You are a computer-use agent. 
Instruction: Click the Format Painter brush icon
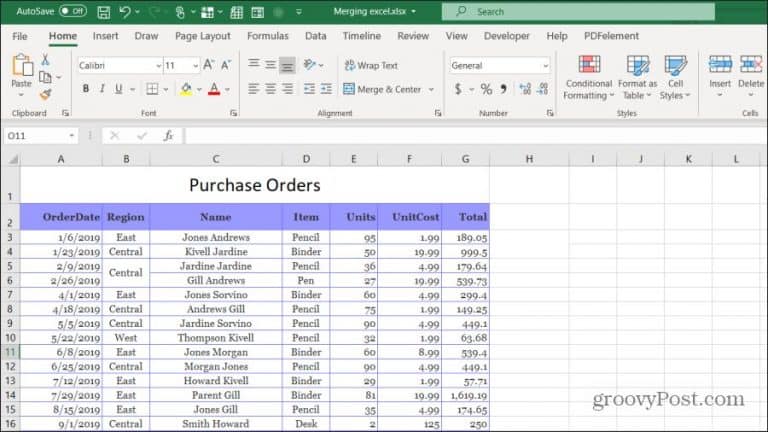(x=45, y=94)
